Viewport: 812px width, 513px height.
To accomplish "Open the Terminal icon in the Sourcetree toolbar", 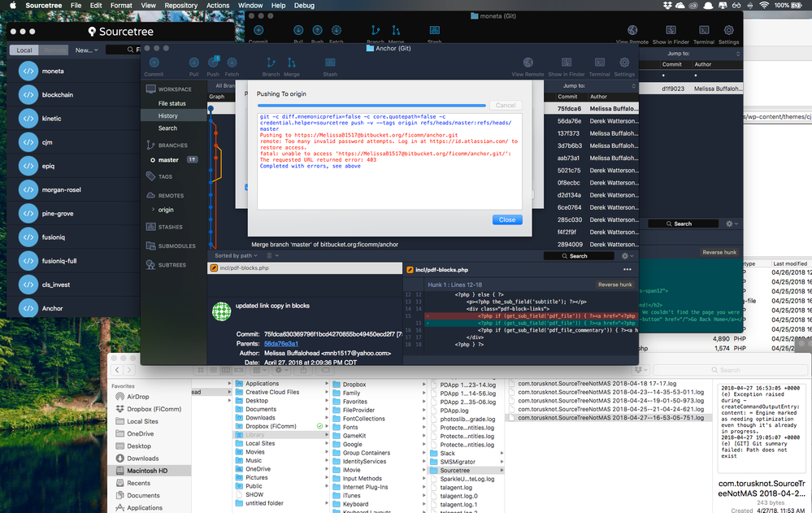I will pos(599,63).
